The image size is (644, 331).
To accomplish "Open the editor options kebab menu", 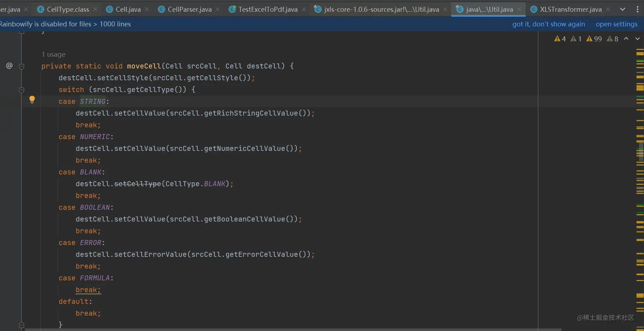I will [638, 9].
